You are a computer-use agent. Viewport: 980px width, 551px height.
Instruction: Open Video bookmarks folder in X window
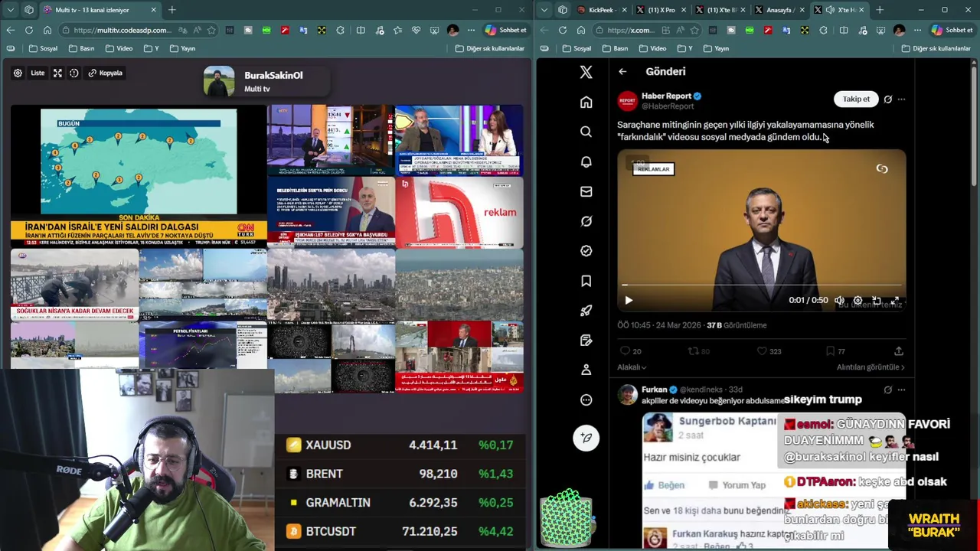[652, 48]
